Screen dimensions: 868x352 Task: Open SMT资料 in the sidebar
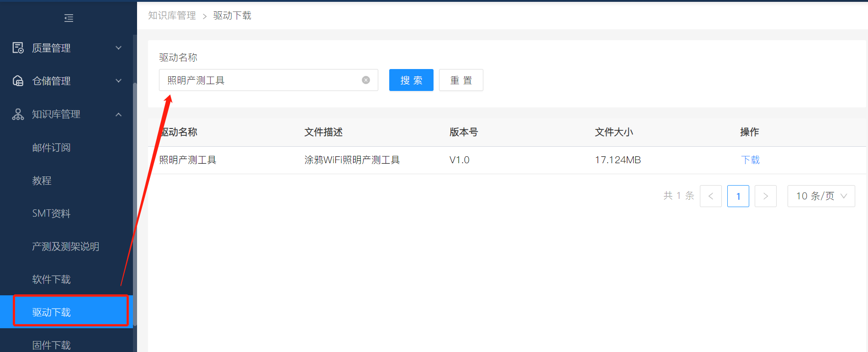[x=51, y=213]
